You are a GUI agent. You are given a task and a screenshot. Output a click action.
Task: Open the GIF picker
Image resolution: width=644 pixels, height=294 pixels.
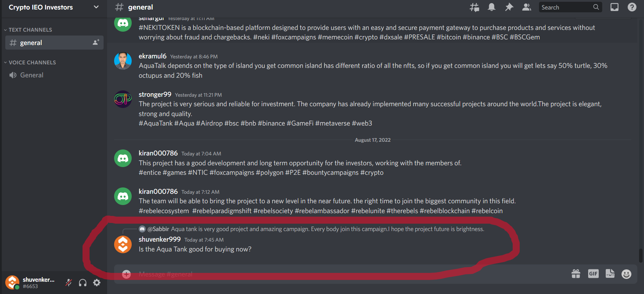(x=593, y=274)
